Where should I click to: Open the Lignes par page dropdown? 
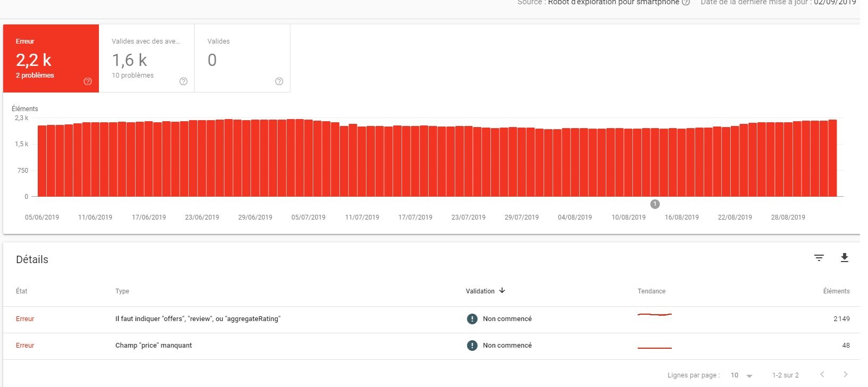pos(741,375)
